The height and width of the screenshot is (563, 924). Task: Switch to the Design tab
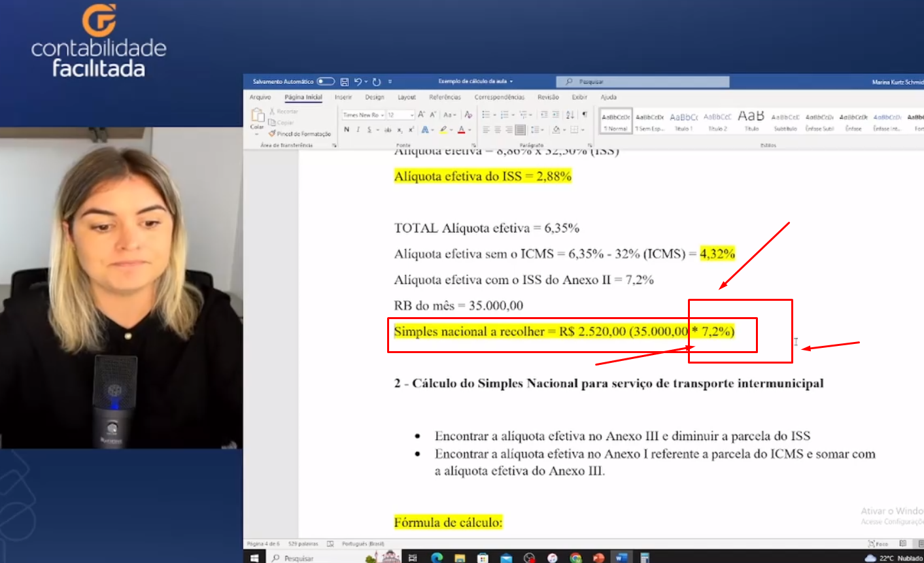tap(375, 97)
